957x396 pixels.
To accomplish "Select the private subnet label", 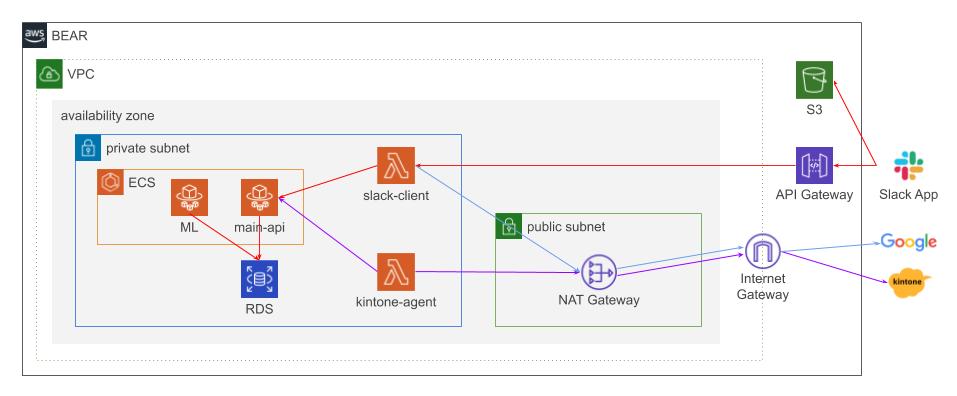I will pyautogui.click(x=148, y=148).
